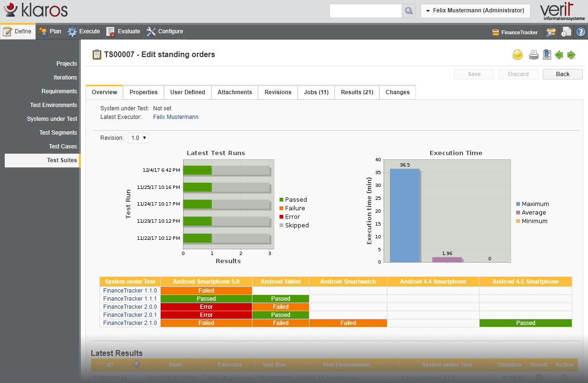Switch to the Jobs (11) tab
This screenshot has width=588, height=383.
click(316, 92)
